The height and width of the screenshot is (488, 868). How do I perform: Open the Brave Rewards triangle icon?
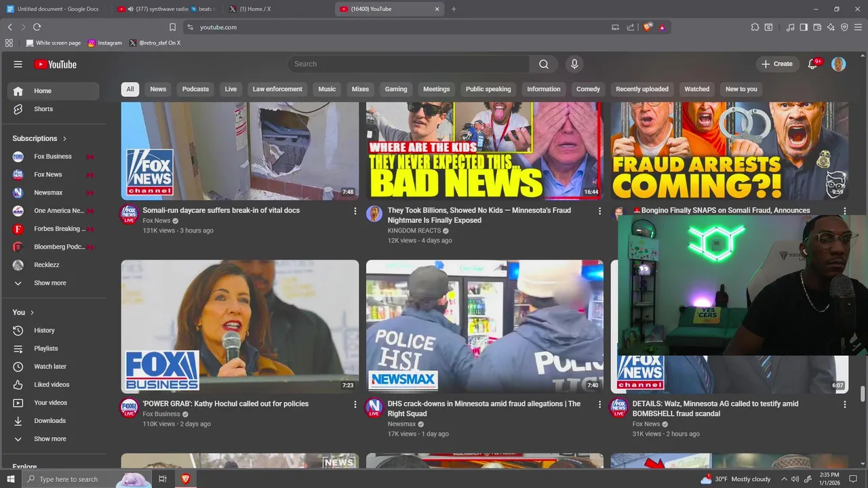662,27
